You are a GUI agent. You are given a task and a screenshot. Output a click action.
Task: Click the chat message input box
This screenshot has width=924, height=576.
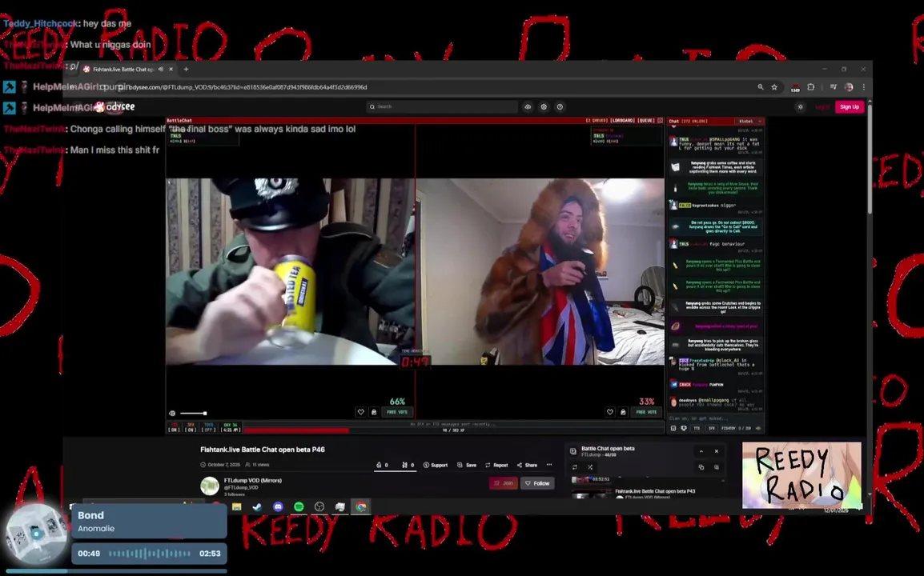pyautogui.click(x=715, y=418)
